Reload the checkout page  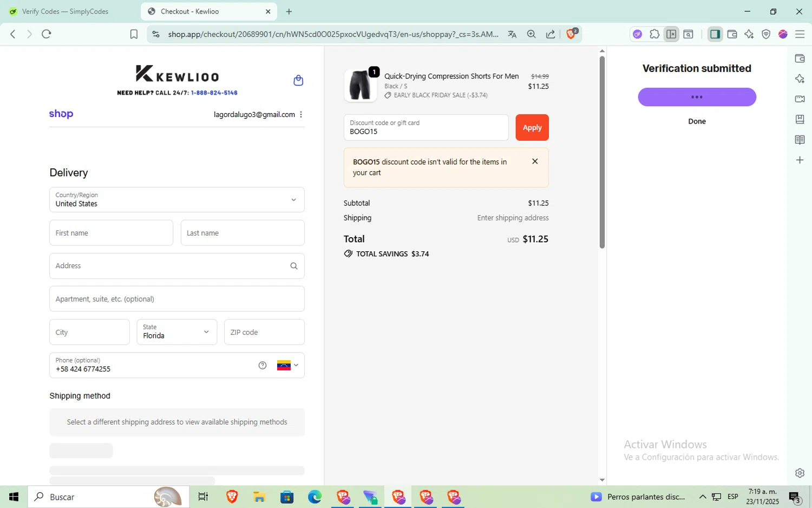(47, 34)
